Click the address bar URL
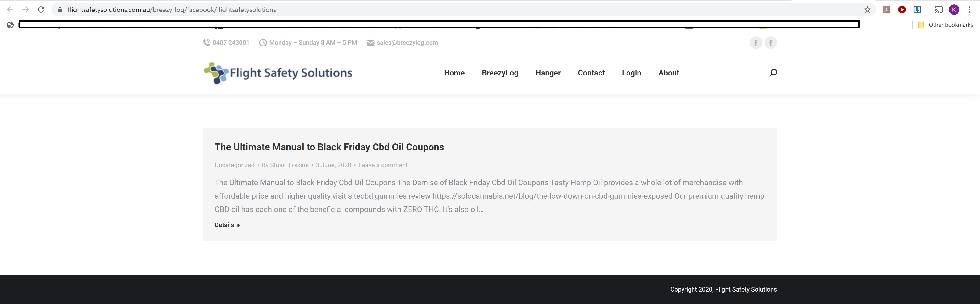Viewport: 980px width, 304px height. coord(172,10)
